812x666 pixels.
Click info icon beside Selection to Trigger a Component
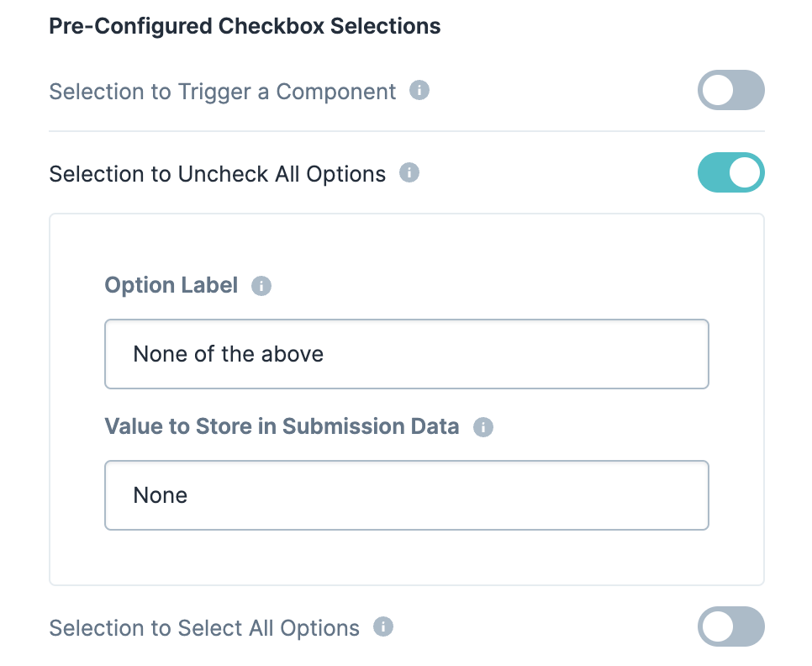click(x=419, y=90)
